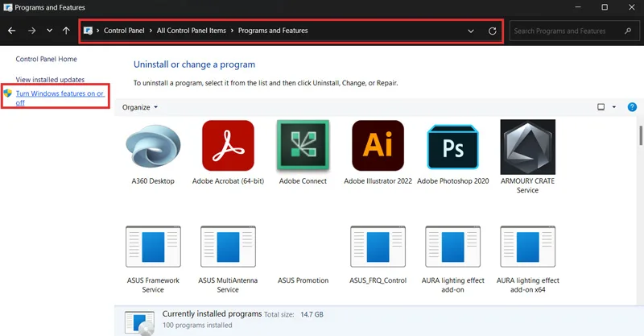Image resolution: width=644 pixels, height=336 pixels.
Task: Select the ASUS MultiAntenna Service icon
Action: coord(228,247)
